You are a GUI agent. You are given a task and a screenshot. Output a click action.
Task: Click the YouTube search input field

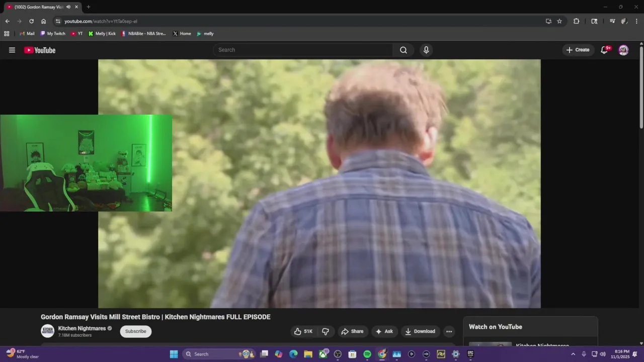303,50
